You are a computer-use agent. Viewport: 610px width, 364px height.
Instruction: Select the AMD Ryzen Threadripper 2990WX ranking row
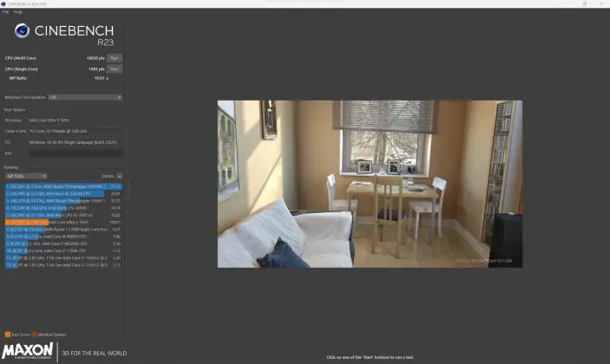(63, 186)
